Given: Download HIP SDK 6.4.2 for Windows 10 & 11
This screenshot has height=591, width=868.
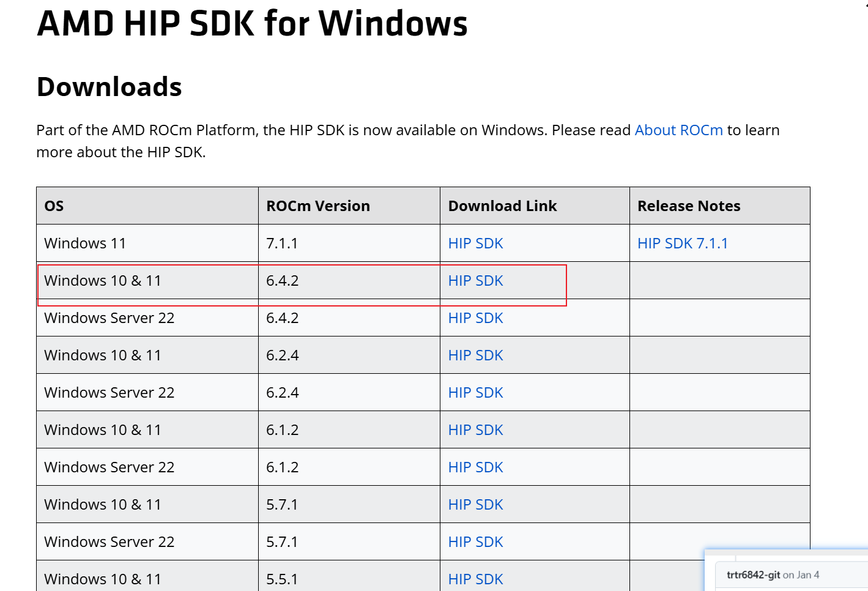Looking at the screenshot, I should click(x=475, y=281).
